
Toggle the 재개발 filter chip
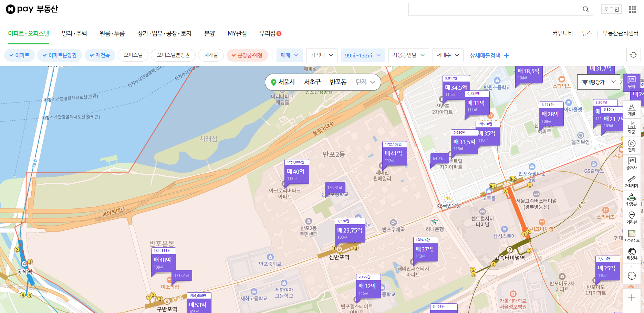(x=211, y=55)
